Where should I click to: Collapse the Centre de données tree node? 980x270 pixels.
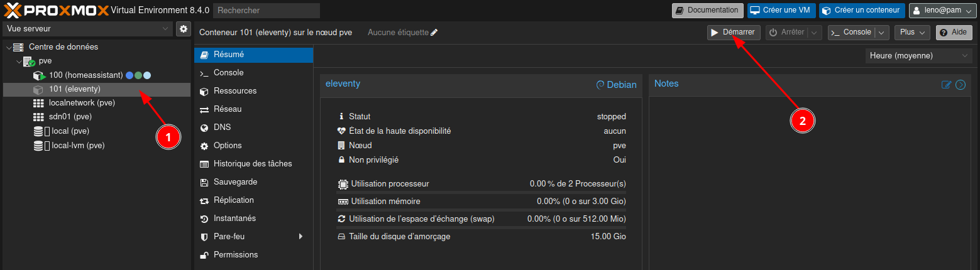pyautogui.click(x=8, y=47)
